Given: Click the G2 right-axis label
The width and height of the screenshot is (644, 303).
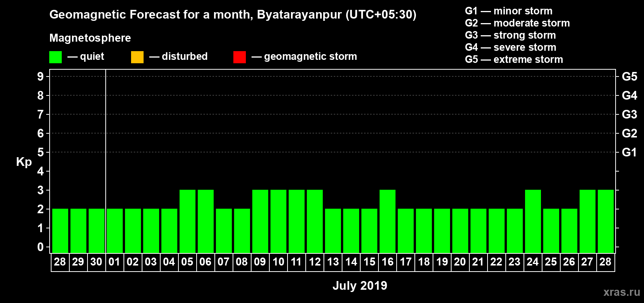Looking at the screenshot, I should tap(630, 133).
